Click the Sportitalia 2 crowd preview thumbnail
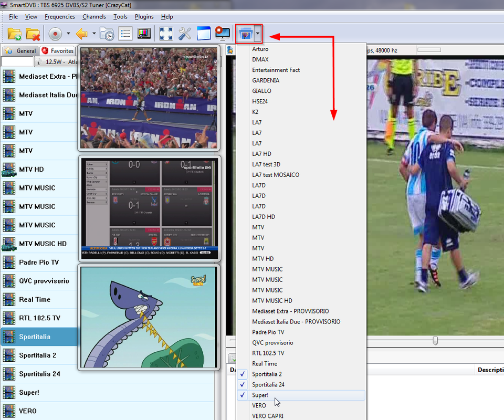This screenshot has width=504, height=420. 149,98
